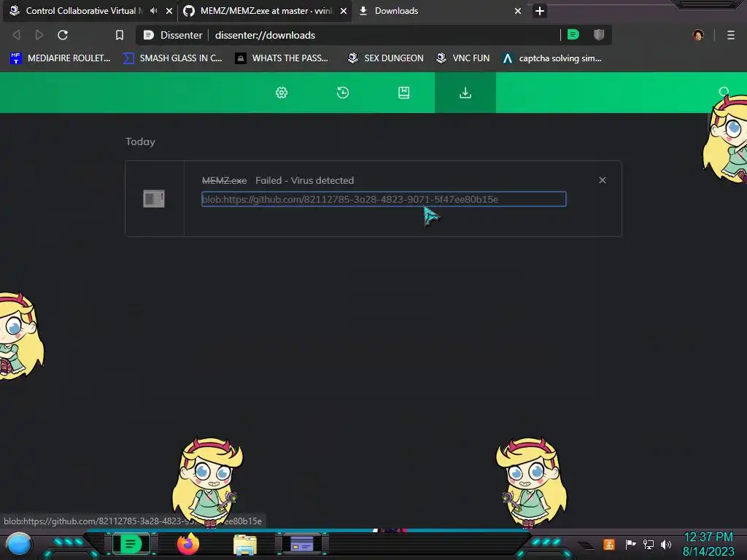This screenshot has width=747, height=560.
Task: Open WHATS THE PASS... bookmark
Action: 282,58
